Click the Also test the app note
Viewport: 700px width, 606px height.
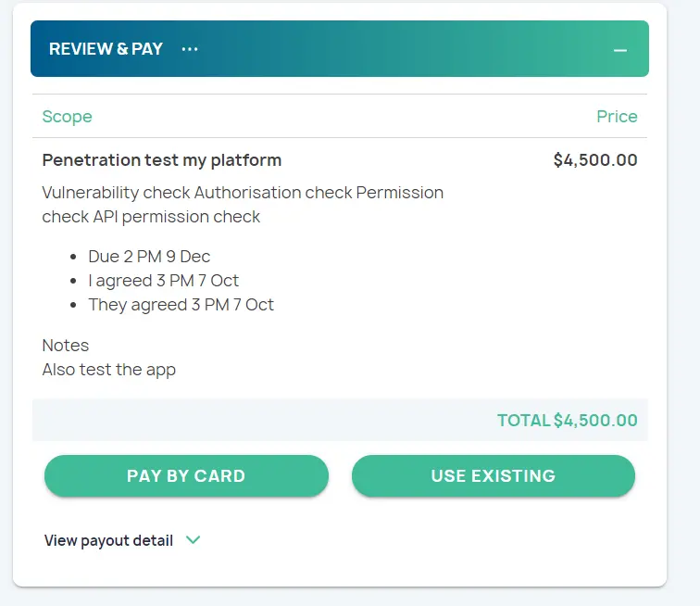tap(108, 370)
